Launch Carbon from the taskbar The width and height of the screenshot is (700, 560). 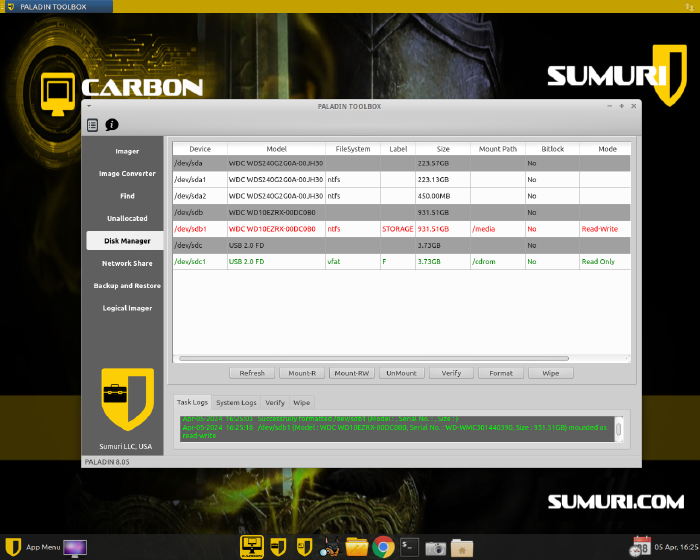click(251, 547)
